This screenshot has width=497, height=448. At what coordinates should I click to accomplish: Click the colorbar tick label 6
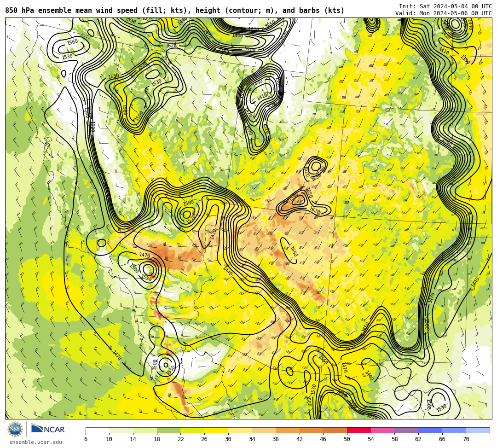pos(86,439)
